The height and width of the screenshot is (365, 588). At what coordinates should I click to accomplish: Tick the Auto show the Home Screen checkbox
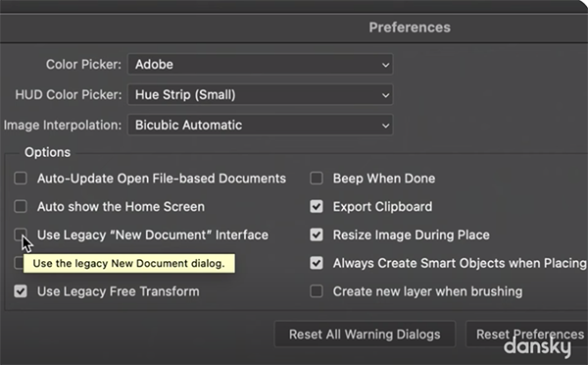pyautogui.click(x=21, y=206)
